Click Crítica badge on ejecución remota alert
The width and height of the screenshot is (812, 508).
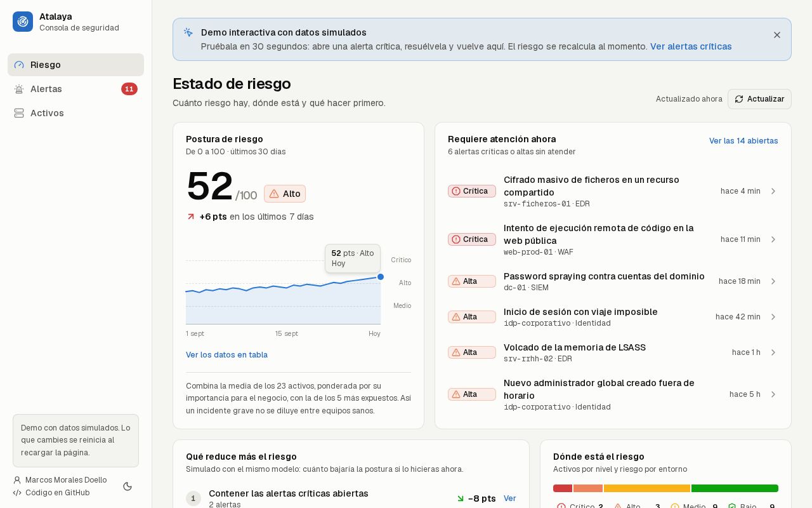472,239
